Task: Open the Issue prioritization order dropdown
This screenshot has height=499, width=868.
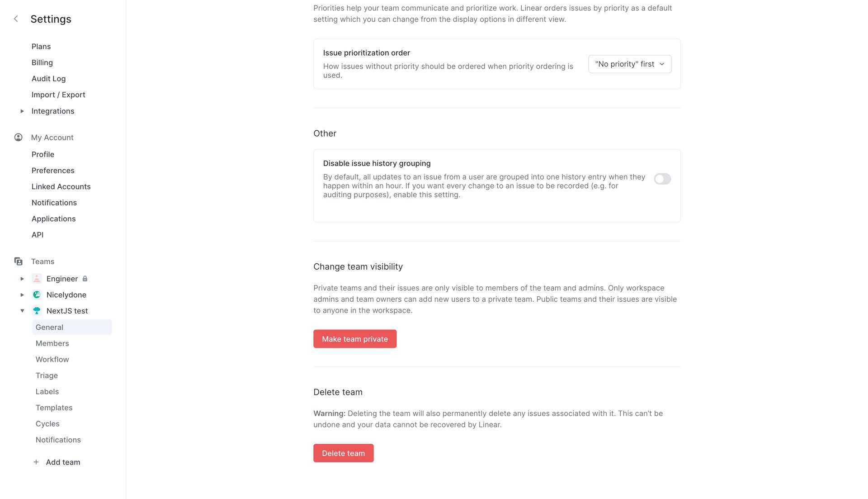Action: (629, 64)
